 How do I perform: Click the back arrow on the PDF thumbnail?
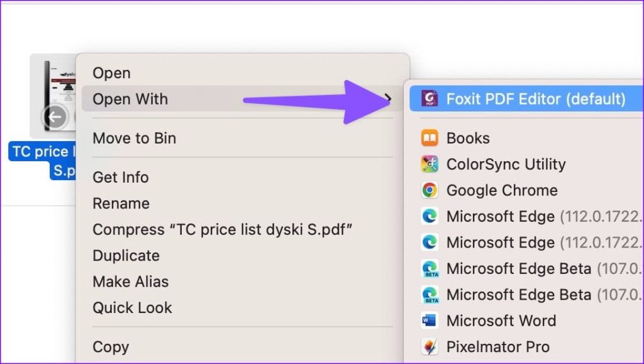coord(54,117)
